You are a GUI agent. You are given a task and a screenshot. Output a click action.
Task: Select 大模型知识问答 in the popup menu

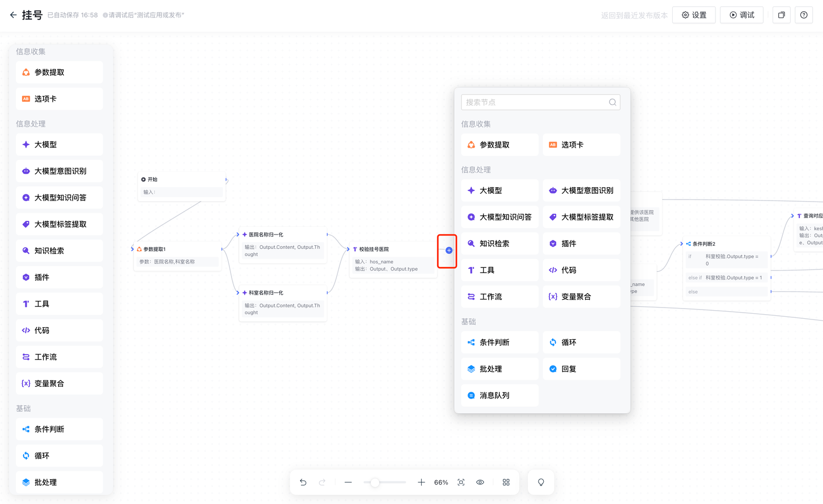pos(499,217)
